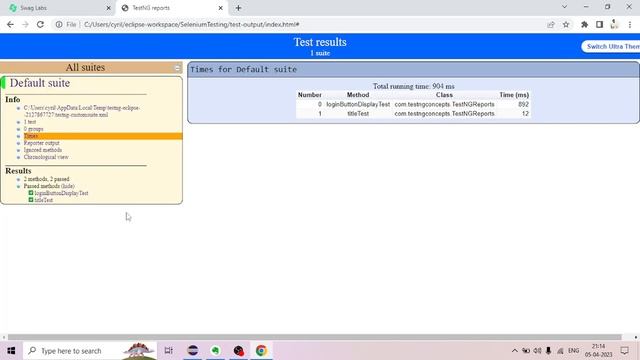Click the Default suite heading
The height and width of the screenshot is (360, 640).
point(40,83)
